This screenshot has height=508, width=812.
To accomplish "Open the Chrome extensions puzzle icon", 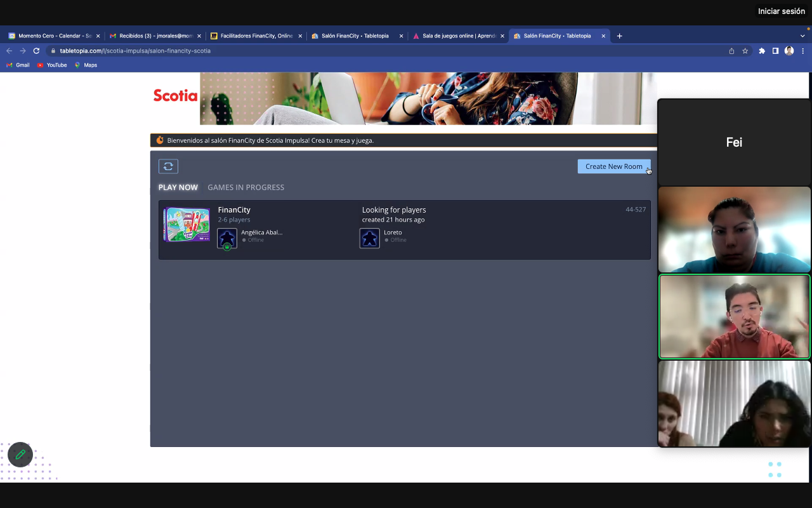I will [x=762, y=51].
